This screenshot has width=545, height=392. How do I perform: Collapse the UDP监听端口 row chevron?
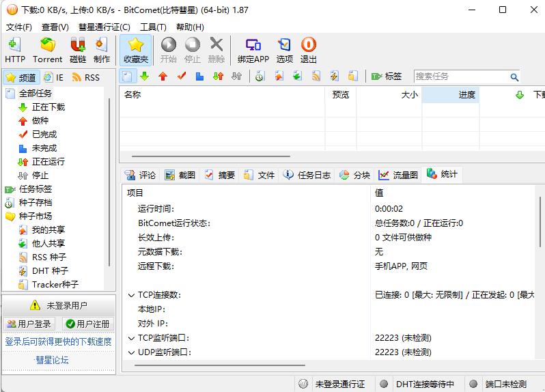[x=131, y=352]
